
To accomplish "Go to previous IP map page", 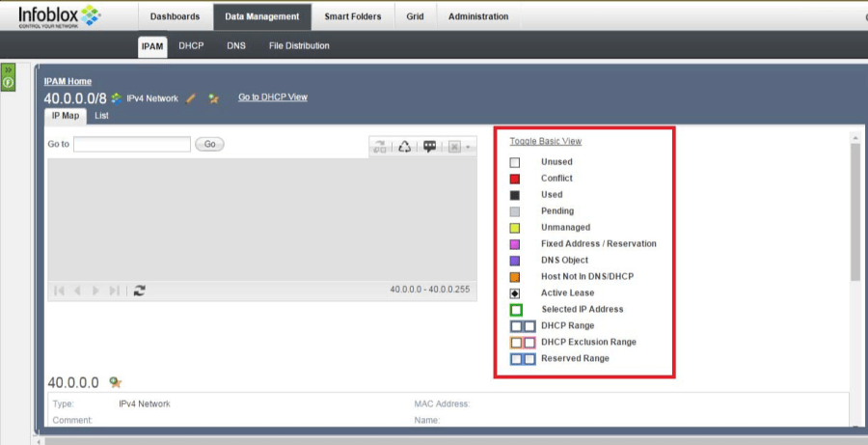I will tap(77, 291).
